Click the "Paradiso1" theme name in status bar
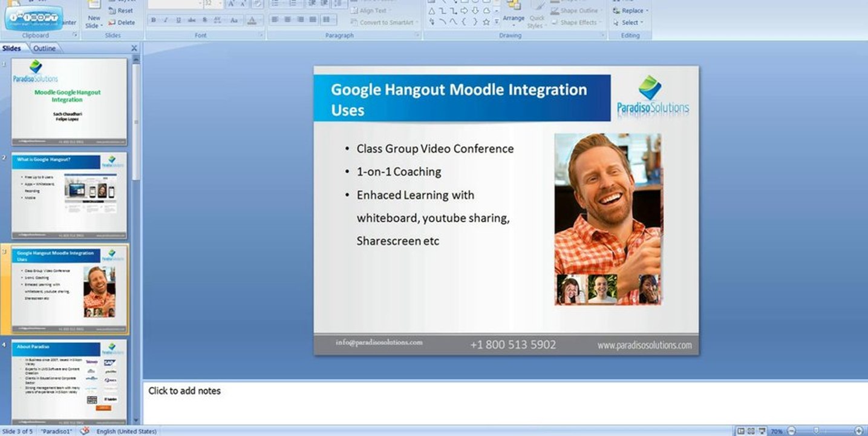The width and height of the screenshot is (868, 436). click(x=56, y=432)
